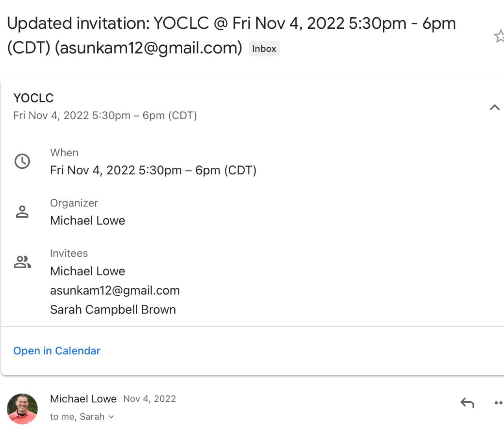Screen dimensions: 504x432
Task: Click the When event time text
Action: 153,170
